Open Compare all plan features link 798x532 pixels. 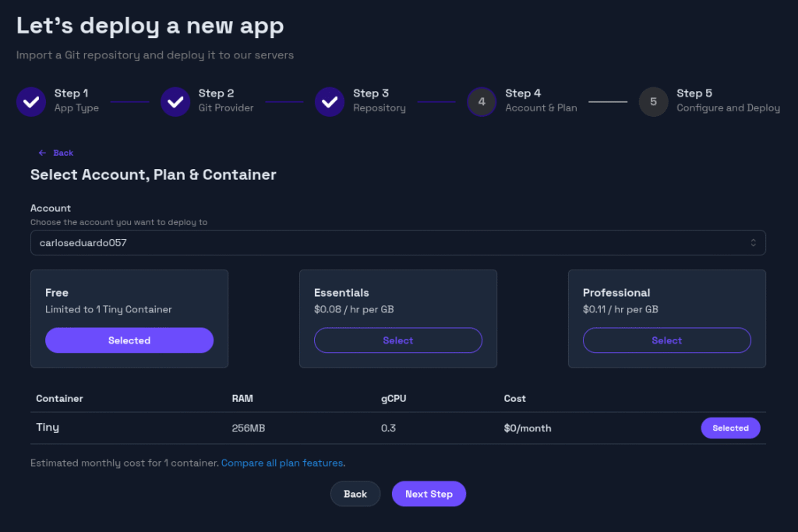coord(282,463)
